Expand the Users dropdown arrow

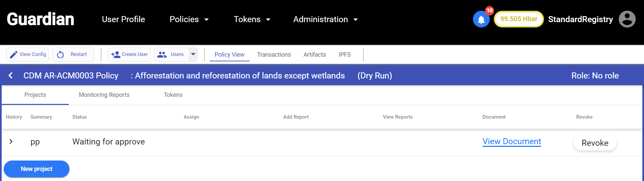193,54
